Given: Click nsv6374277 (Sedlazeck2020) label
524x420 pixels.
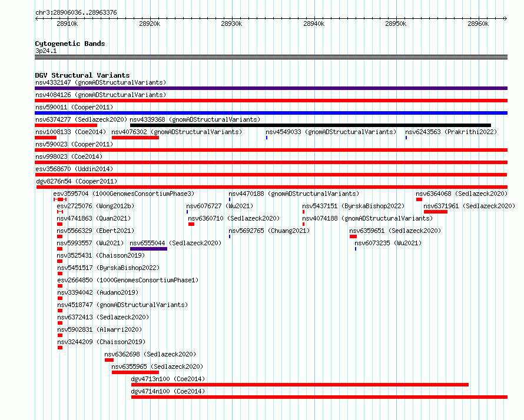Looking at the screenshot, I should pyautogui.click(x=81, y=119).
